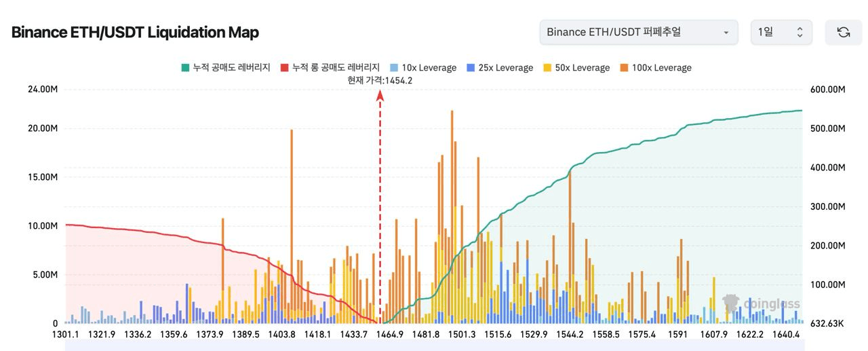Open the 1일 time range selector
Image resolution: width=868 pixels, height=351 pixels.
pos(781,32)
